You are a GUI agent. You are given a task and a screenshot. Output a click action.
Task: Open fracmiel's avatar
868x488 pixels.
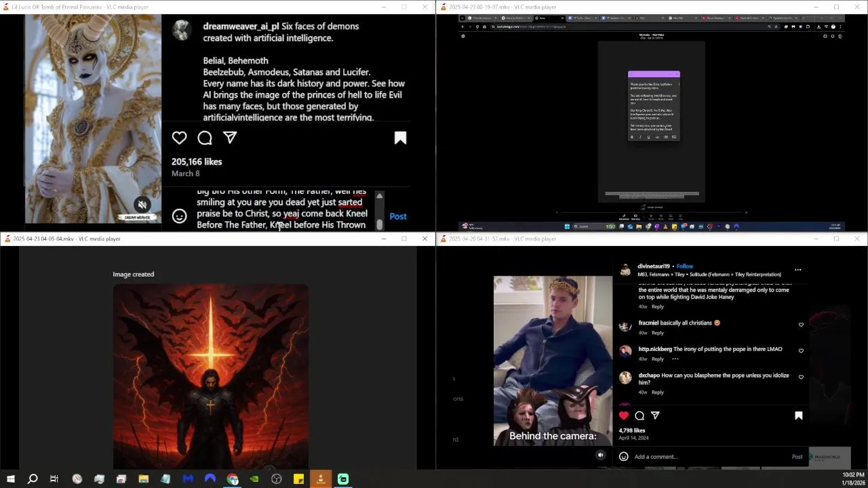pos(625,325)
